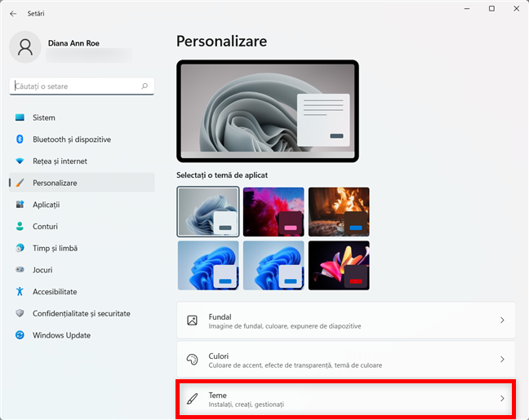Open Windows Update page
The height and width of the screenshot is (420, 529).
coord(82,335)
